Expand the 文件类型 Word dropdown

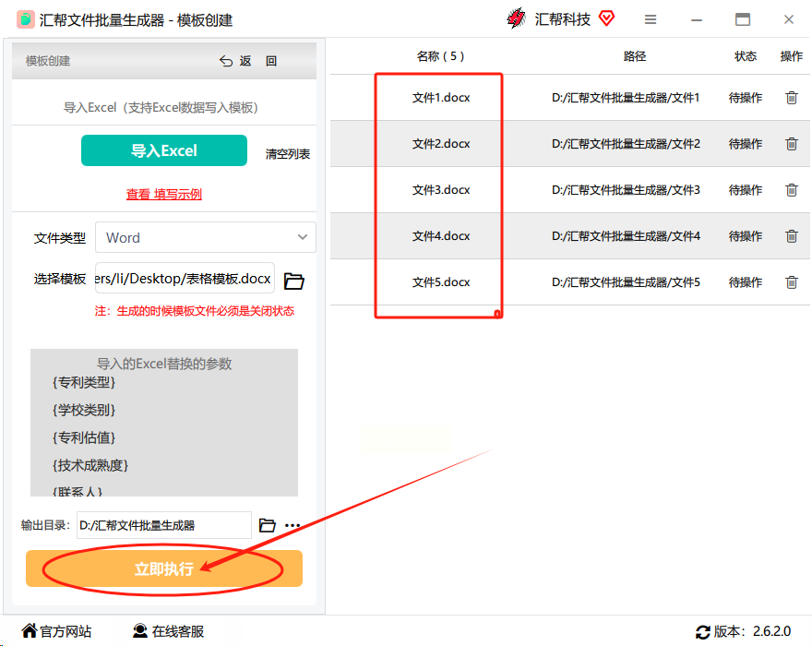pyautogui.click(x=206, y=237)
